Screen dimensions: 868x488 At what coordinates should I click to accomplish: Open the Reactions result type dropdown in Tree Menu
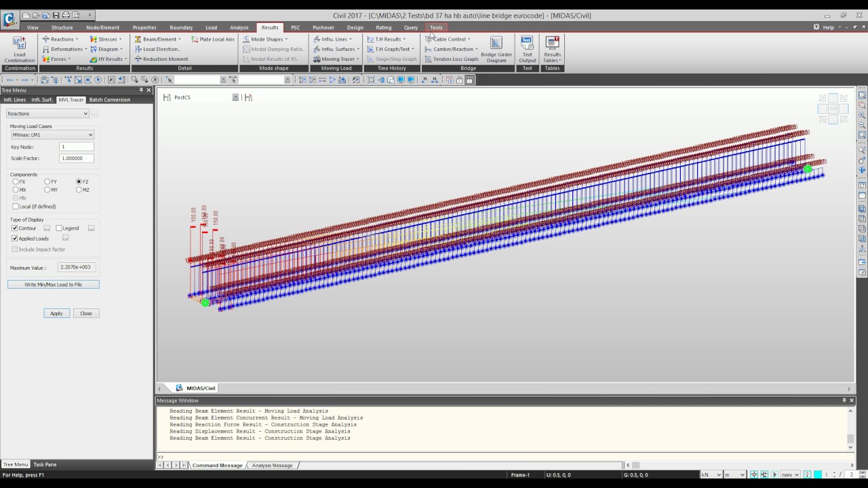(47, 114)
